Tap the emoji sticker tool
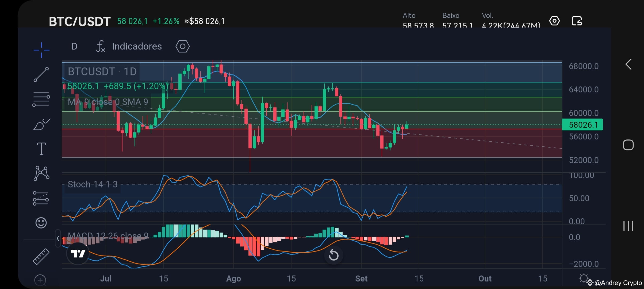 coord(41,223)
